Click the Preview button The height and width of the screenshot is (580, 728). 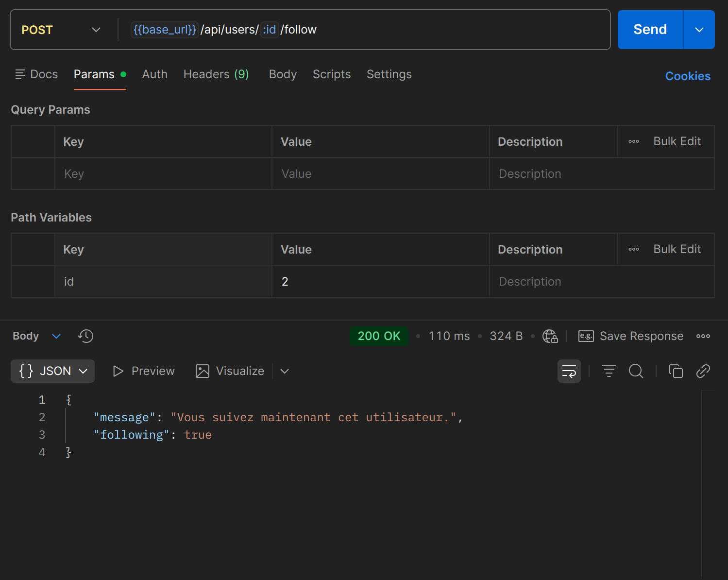click(x=144, y=371)
